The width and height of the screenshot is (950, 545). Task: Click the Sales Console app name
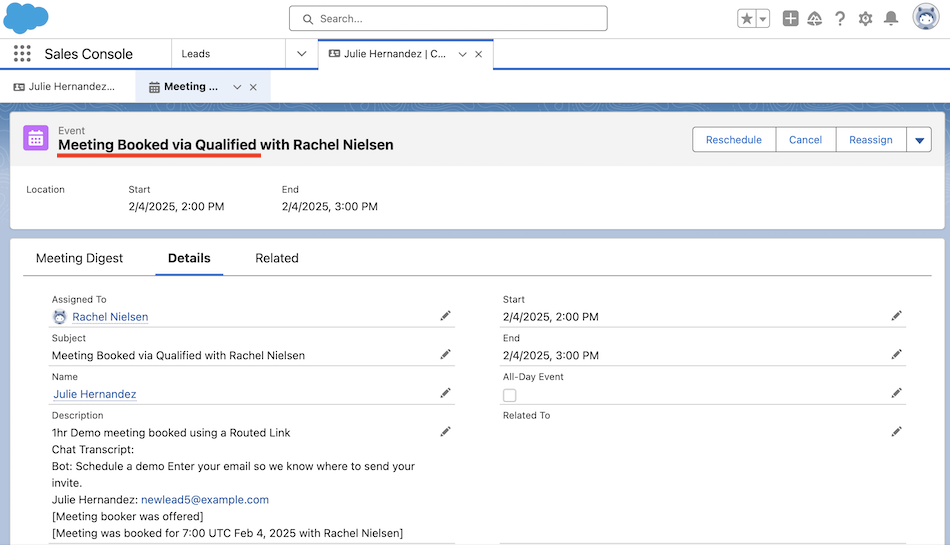pos(88,54)
